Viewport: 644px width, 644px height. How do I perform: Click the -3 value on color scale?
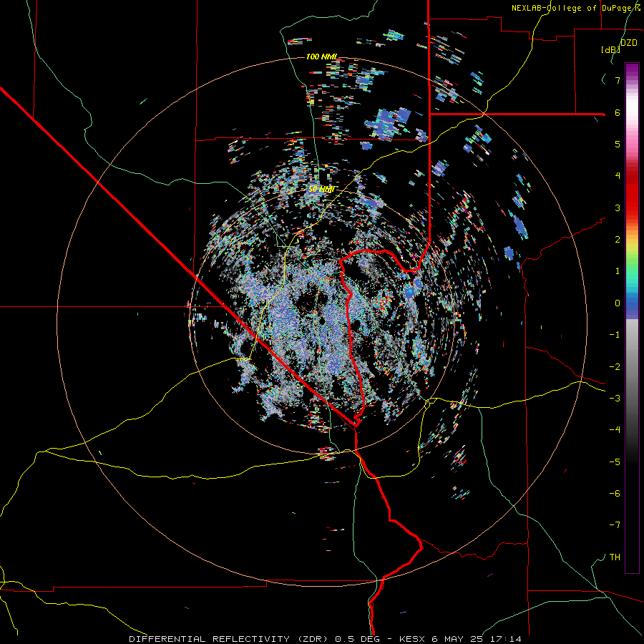click(x=615, y=399)
